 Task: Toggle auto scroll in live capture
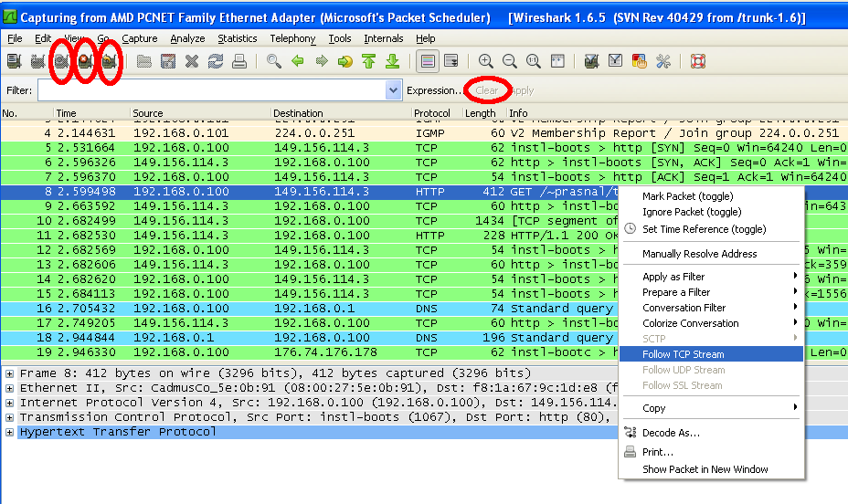point(451,61)
